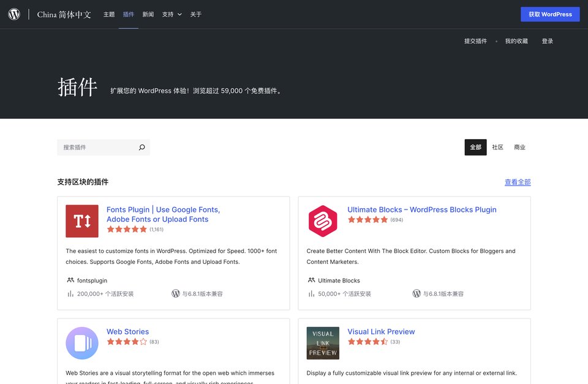This screenshot has height=384, width=588.
Task: Open the Fonts Plugin red icon
Action: click(82, 221)
